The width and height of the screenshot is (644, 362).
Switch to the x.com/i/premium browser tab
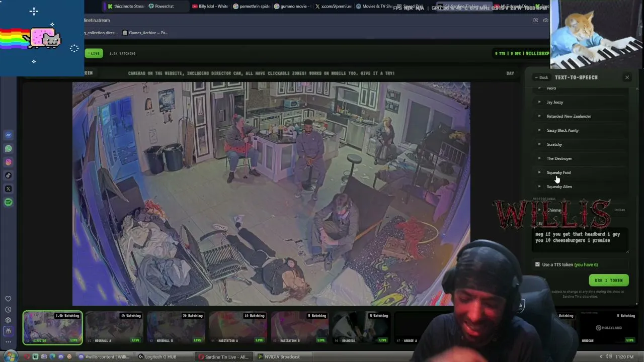tap(333, 7)
